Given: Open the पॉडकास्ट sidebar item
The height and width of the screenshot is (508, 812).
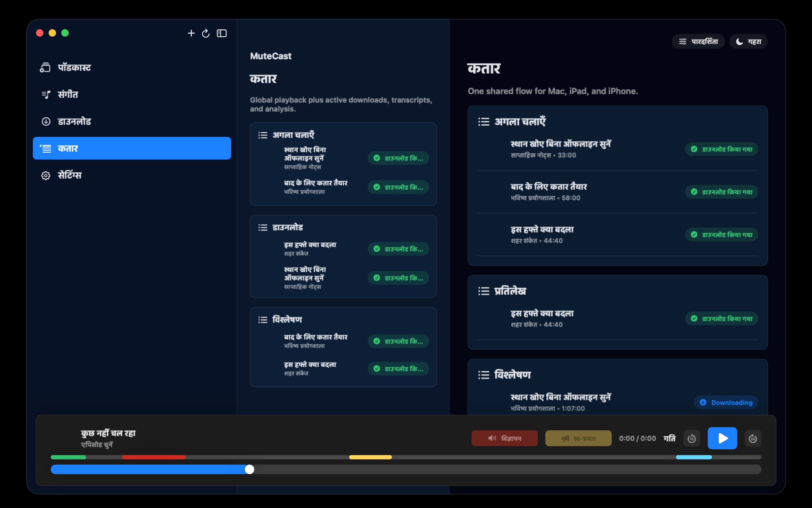Looking at the screenshot, I should point(132,67).
